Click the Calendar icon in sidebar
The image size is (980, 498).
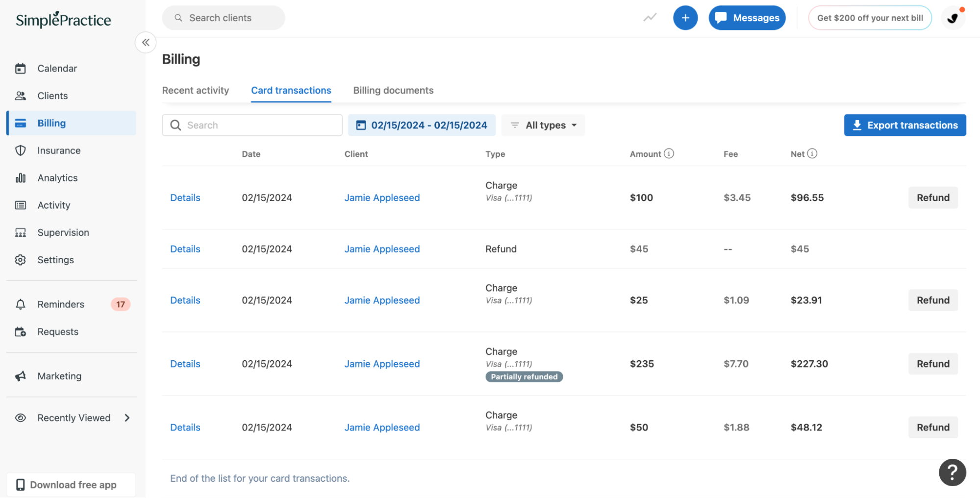(x=21, y=69)
